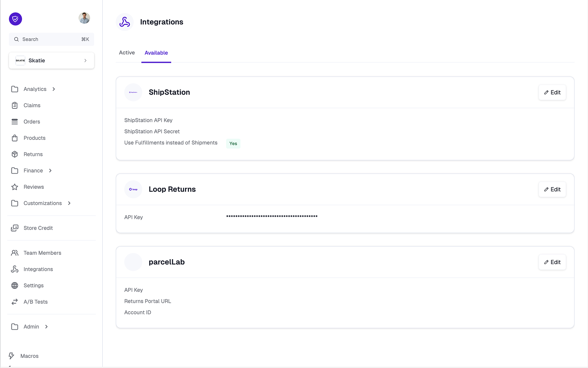
Task: Click the ShipStation API Key label
Action: (x=148, y=120)
